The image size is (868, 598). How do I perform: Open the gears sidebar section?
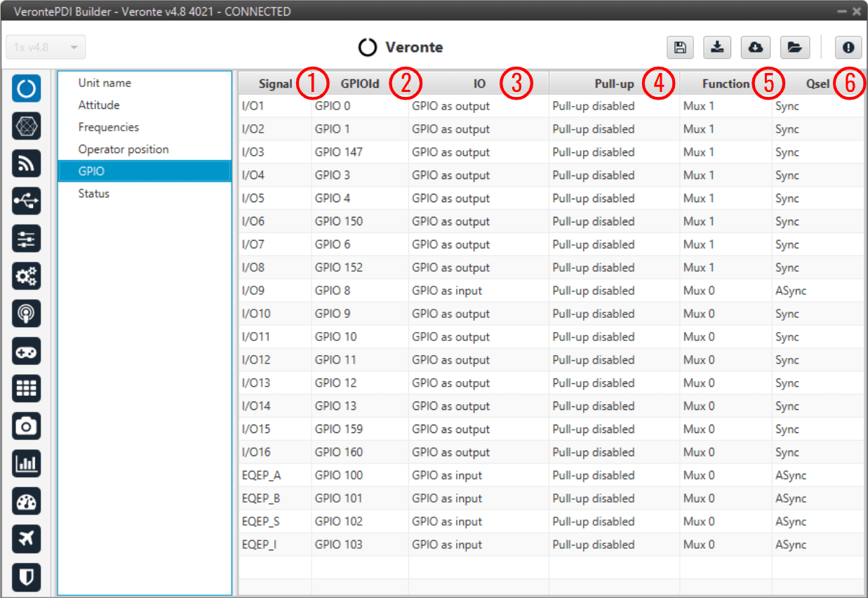27,277
